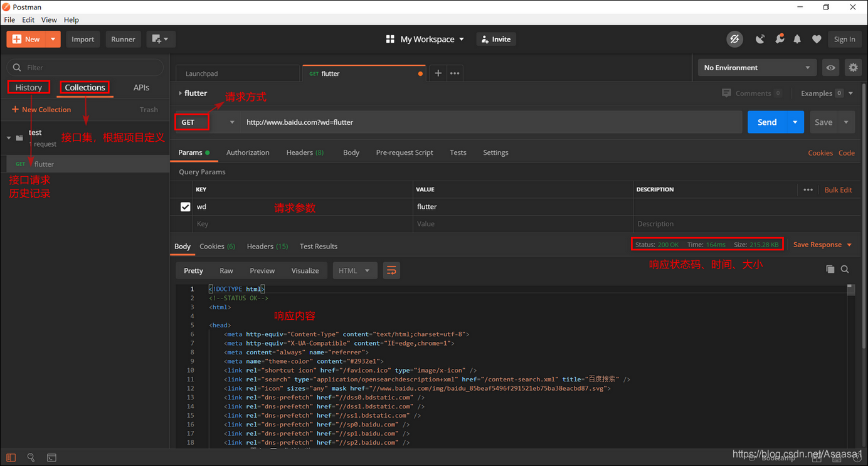
Task: Toggle sidebar visibility in status bar
Action: point(11,458)
